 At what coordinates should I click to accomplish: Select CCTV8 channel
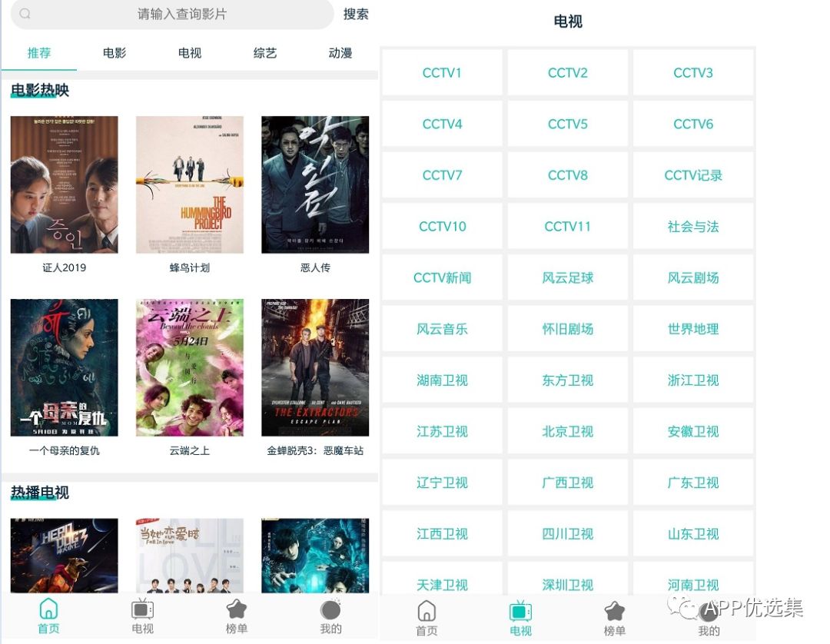point(567,175)
